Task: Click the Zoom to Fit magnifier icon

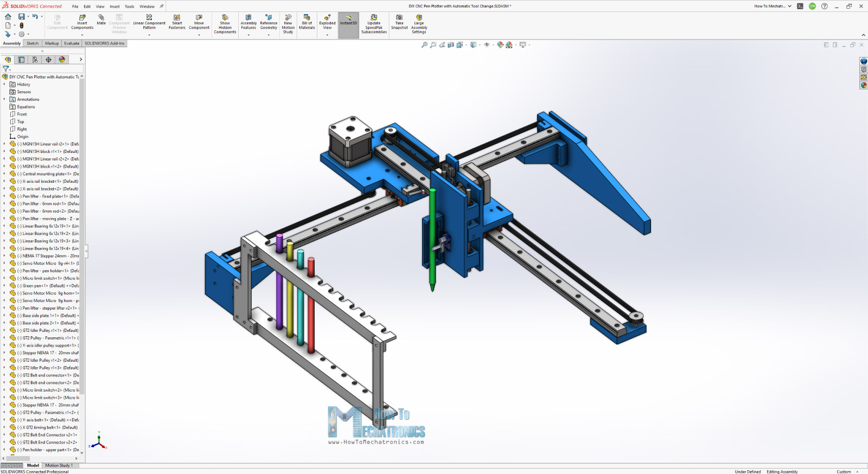Action: 424,45
